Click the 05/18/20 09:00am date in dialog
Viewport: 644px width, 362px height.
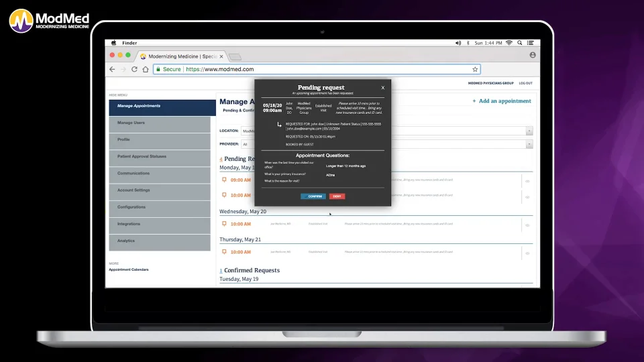tap(272, 108)
